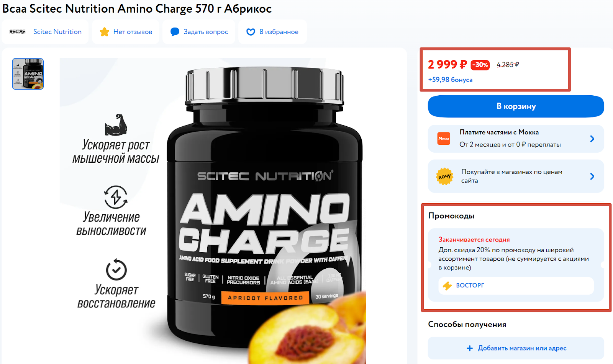Toggle the heart favorites icon
The image size is (613, 364).
pyautogui.click(x=251, y=32)
